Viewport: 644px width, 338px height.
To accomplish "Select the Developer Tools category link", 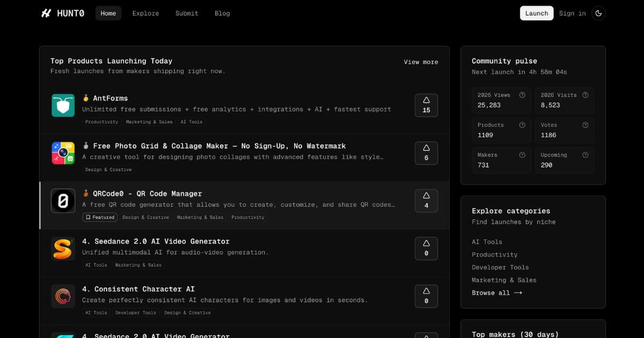I will click(500, 267).
